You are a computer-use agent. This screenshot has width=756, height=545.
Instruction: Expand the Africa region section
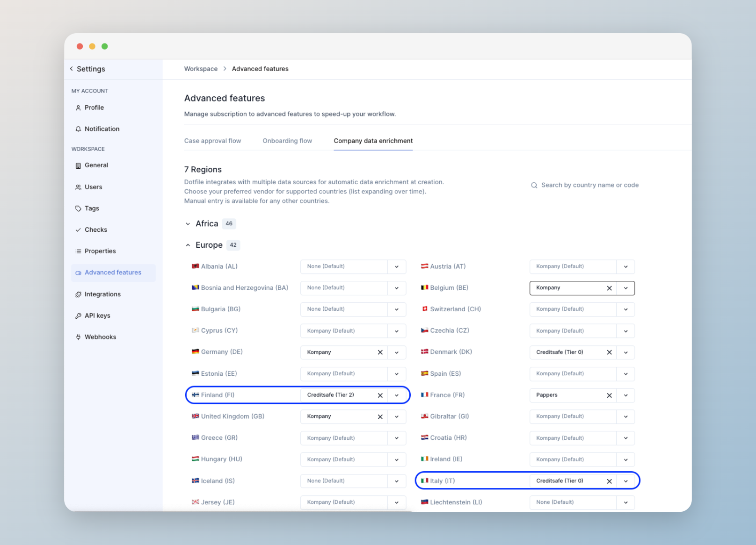point(188,224)
